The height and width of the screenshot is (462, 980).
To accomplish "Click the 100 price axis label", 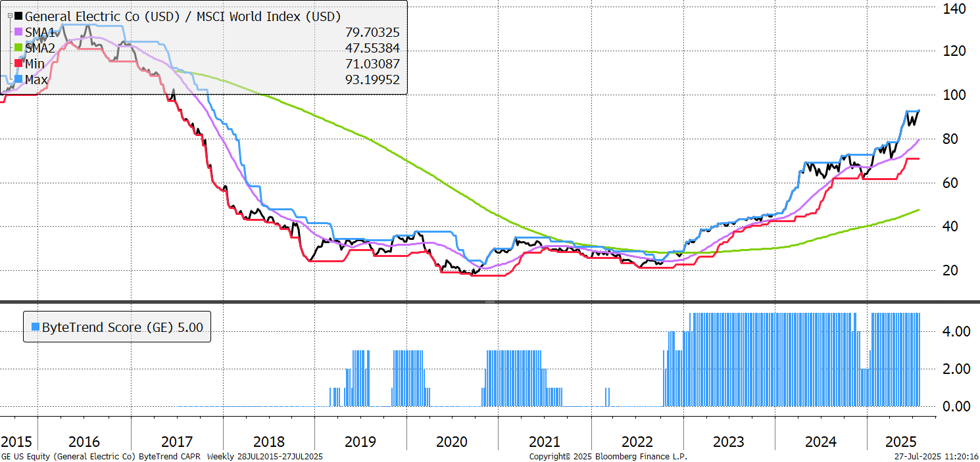I will coord(954,95).
